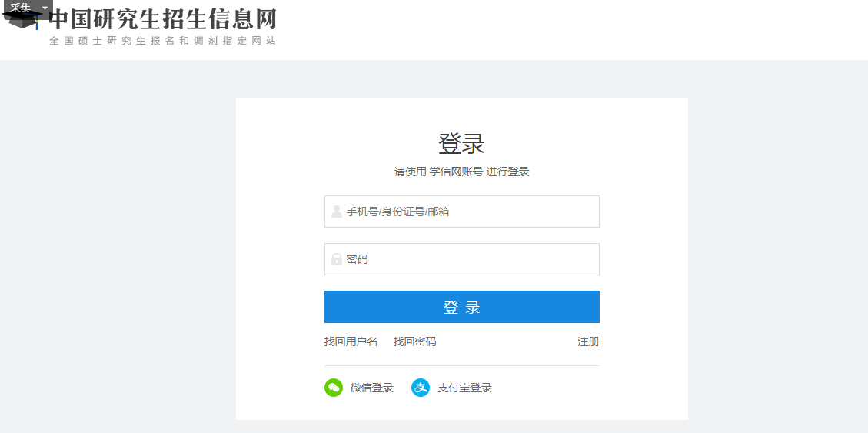This screenshot has width=868, height=433.
Task: Open the 找回用户名 link
Action: (351, 341)
